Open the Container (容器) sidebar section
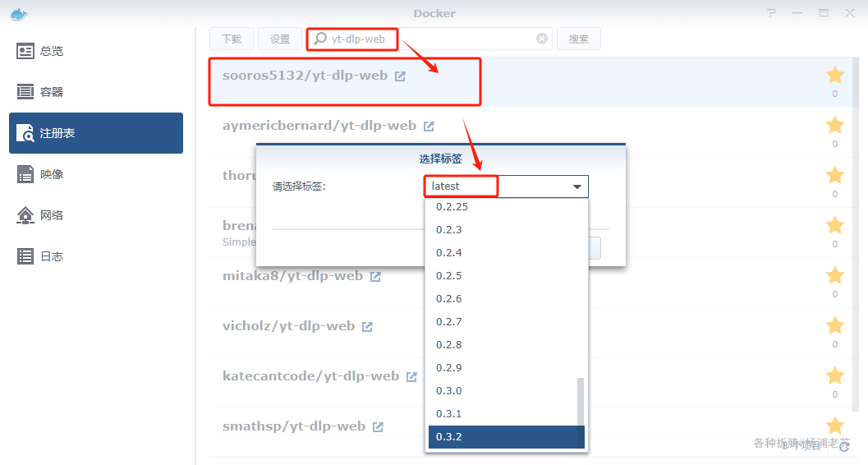 coord(96,92)
